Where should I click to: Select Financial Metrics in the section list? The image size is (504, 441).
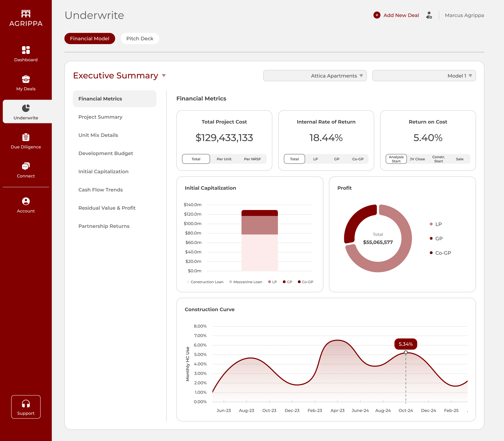(x=115, y=99)
